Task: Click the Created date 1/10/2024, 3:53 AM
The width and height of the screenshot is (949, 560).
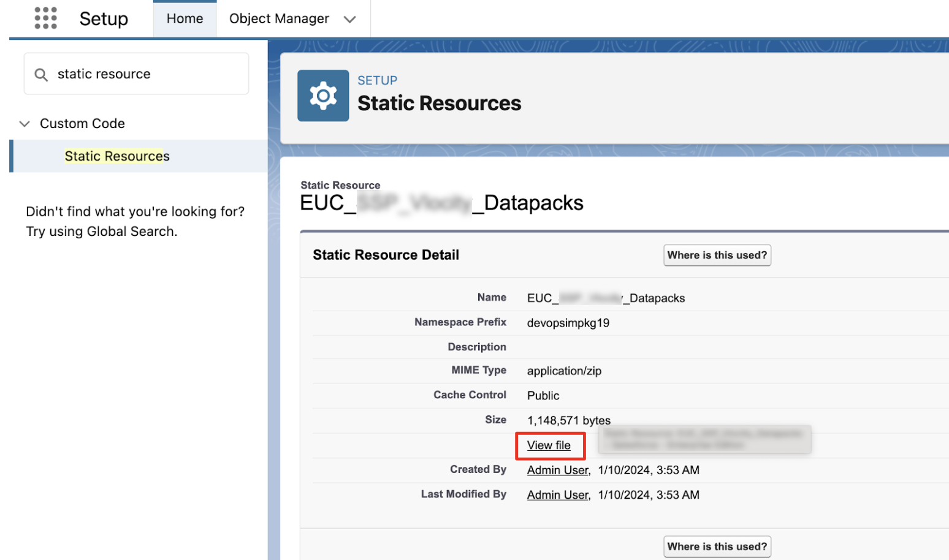Action: [649, 470]
